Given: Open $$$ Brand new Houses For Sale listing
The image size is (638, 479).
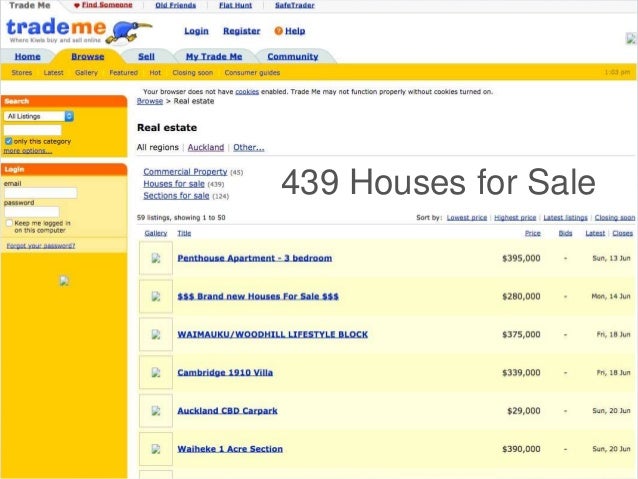Looking at the screenshot, I should point(258,296).
